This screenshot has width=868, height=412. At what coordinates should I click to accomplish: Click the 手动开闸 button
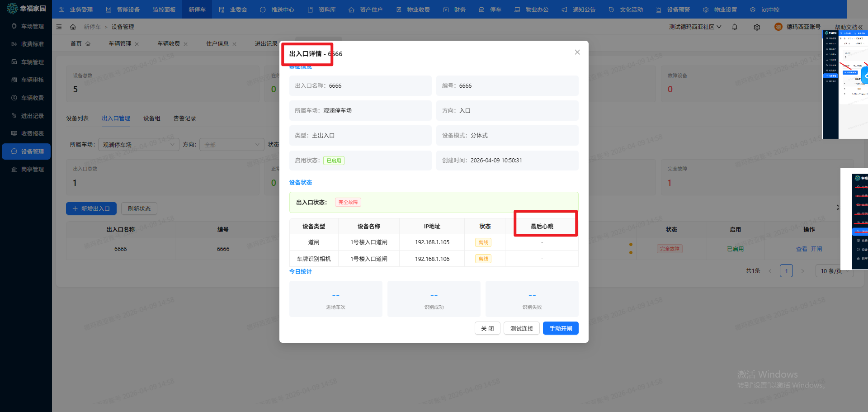pos(561,328)
